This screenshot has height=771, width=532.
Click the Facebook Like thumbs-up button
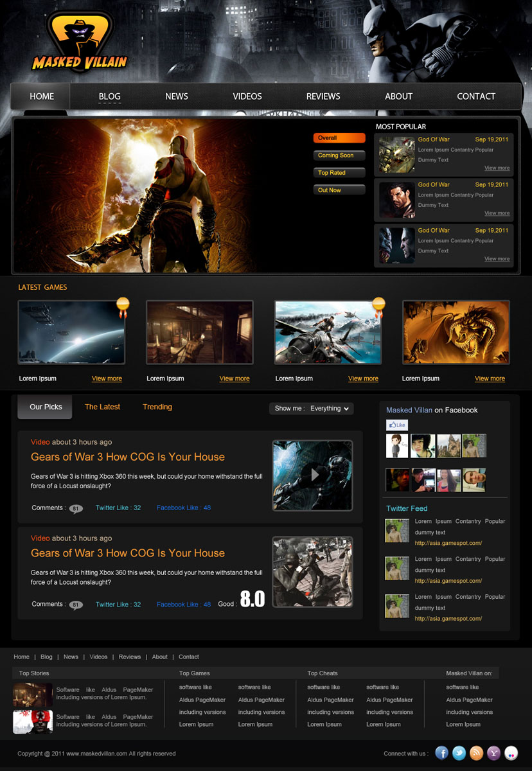coord(397,425)
